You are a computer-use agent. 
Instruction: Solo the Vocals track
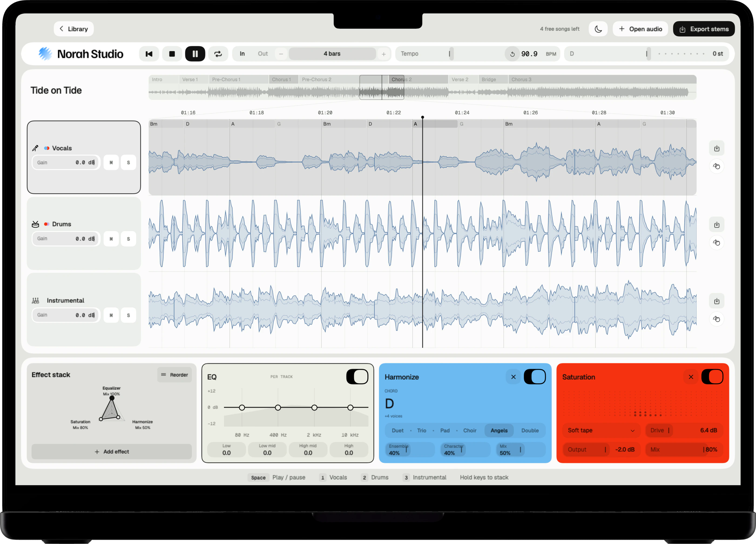tap(128, 162)
